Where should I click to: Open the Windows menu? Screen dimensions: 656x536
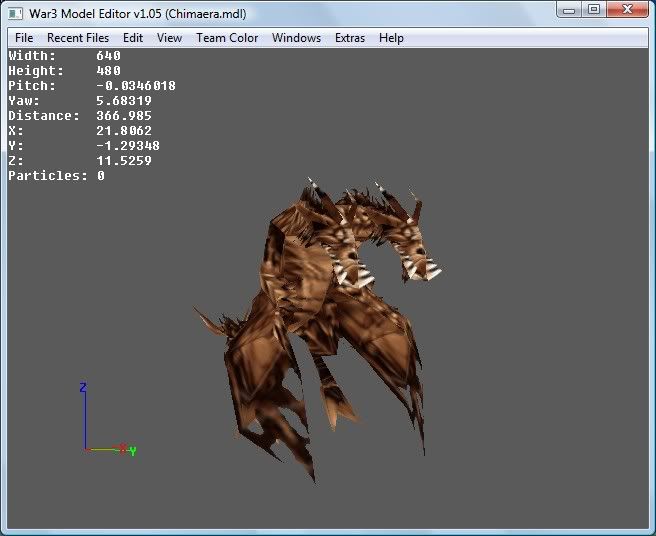[x=296, y=38]
